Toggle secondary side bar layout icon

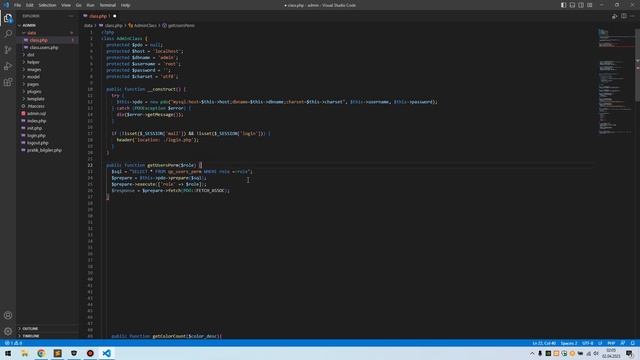click(581, 5)
